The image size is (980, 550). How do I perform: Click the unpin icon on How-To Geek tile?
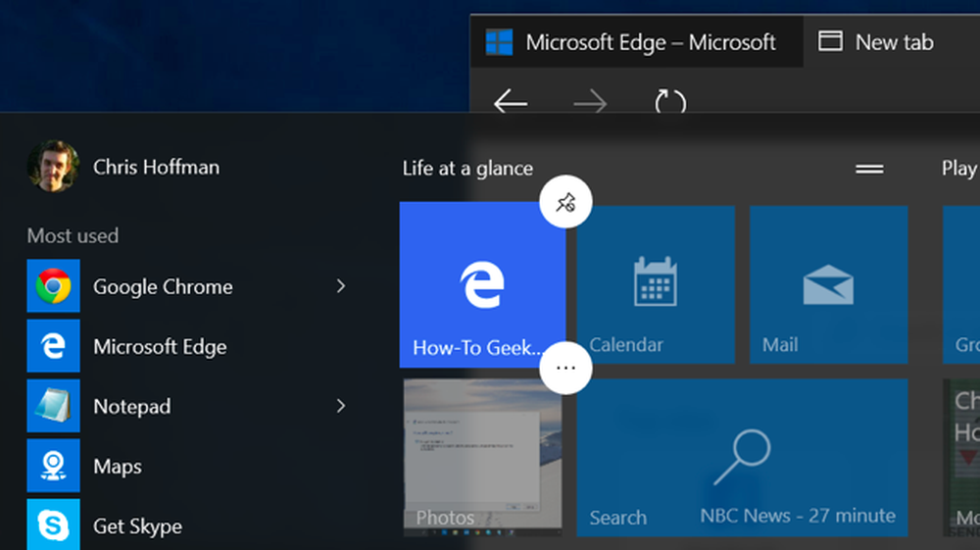[565, 202]
